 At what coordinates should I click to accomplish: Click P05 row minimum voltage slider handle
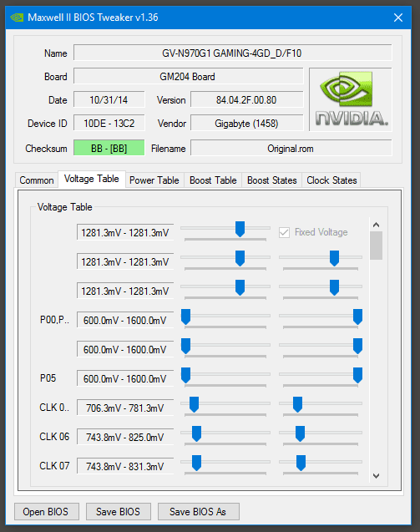coord(185,375)
